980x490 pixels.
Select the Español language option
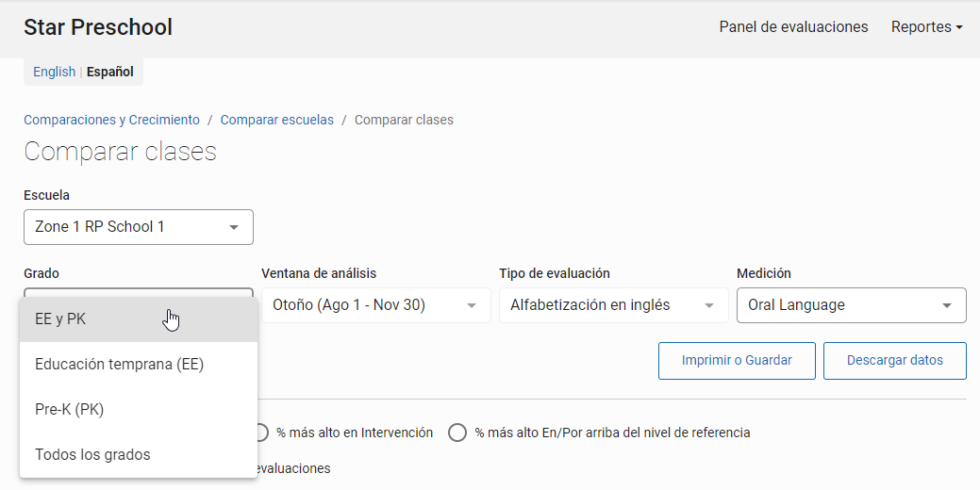[x=110, y=72]
